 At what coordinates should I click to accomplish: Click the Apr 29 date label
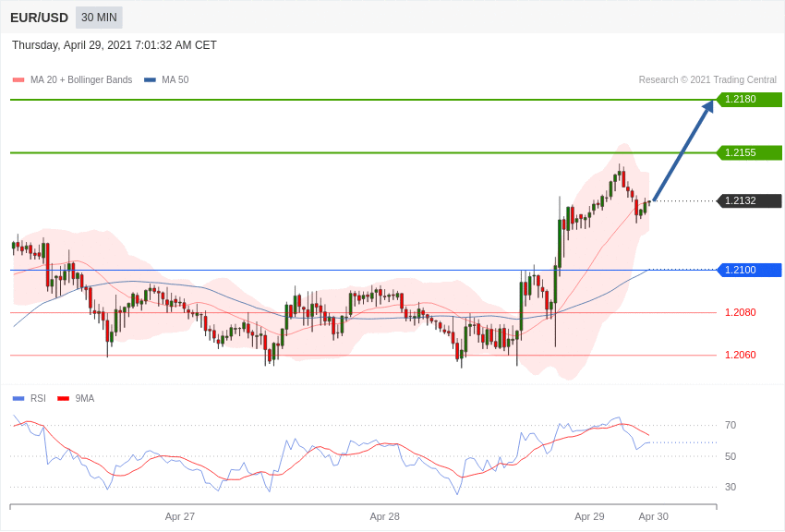(x=589, y=516)
